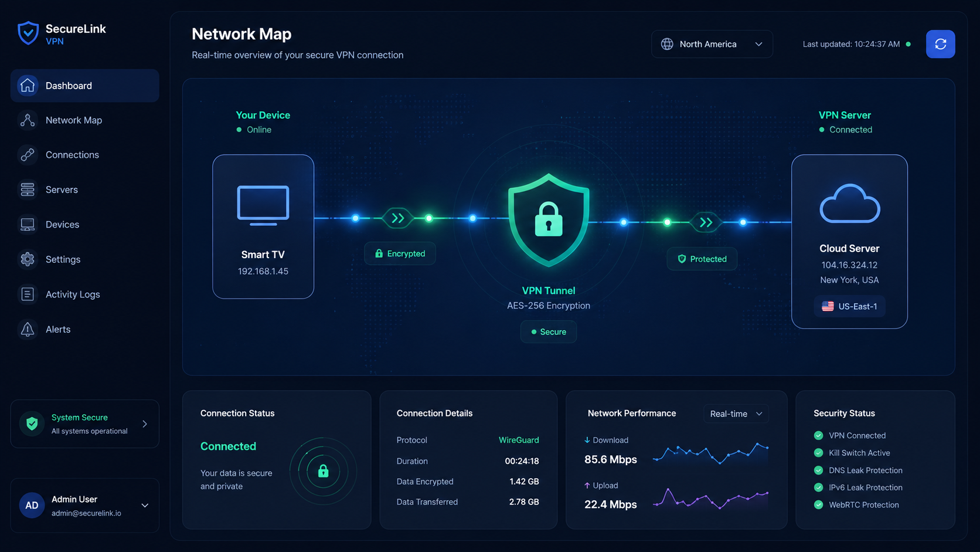Image resolution: width=980 pixels, height=552 pixels.
Task: Click the globe icon in region selector
Action: click(667, 44)
